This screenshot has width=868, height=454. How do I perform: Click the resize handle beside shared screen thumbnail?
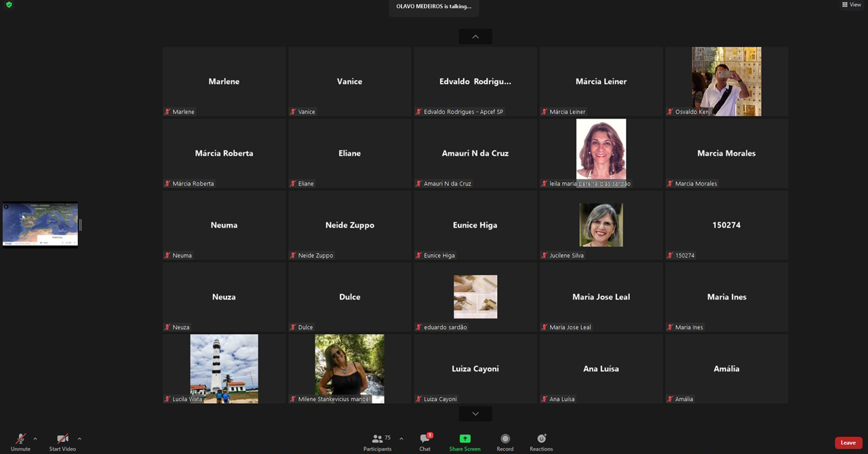(x=81, y=224)
